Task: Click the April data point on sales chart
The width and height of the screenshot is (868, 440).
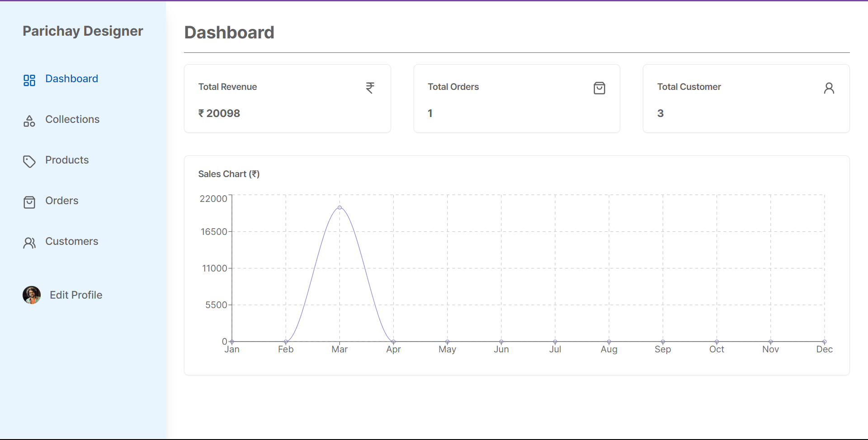Action: coord(393,342)
